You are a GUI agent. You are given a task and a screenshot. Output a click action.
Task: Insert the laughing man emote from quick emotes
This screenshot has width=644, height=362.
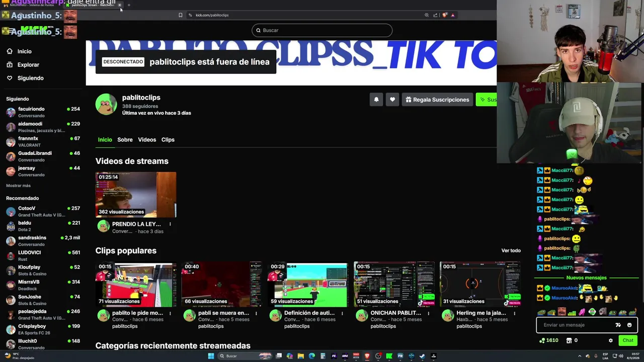[561, 312]
